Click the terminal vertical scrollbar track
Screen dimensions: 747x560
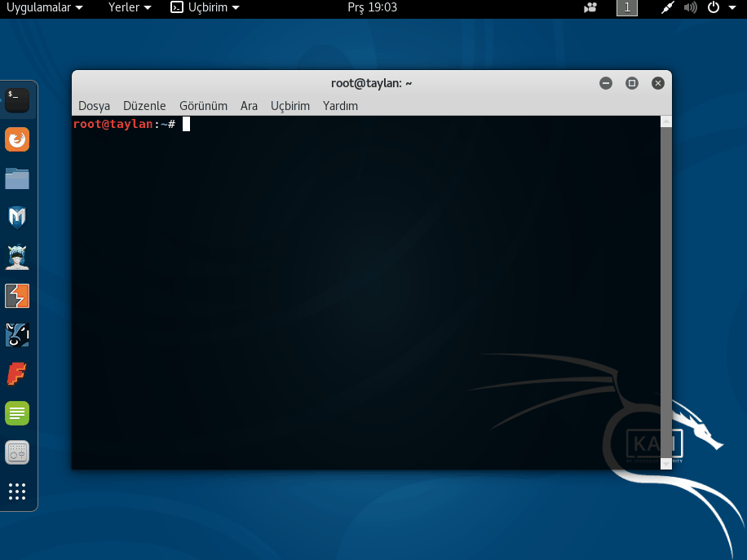tap(666, 293)
